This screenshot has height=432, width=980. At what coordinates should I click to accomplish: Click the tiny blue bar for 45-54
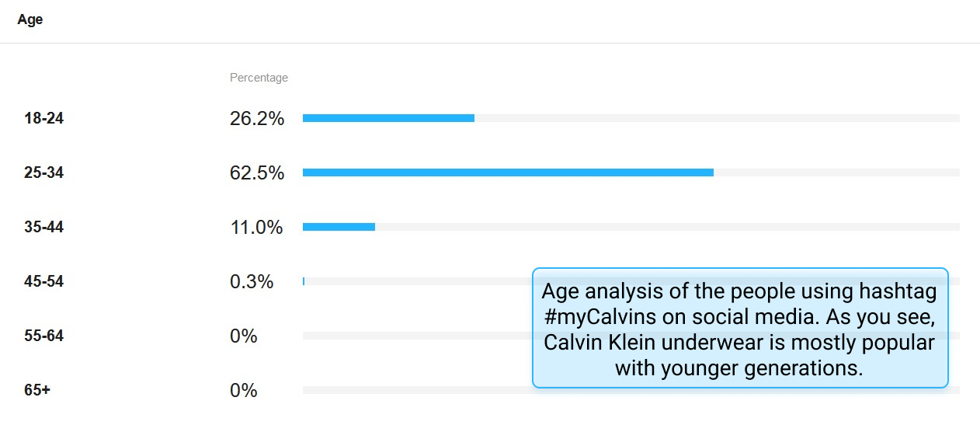[304, 281]
